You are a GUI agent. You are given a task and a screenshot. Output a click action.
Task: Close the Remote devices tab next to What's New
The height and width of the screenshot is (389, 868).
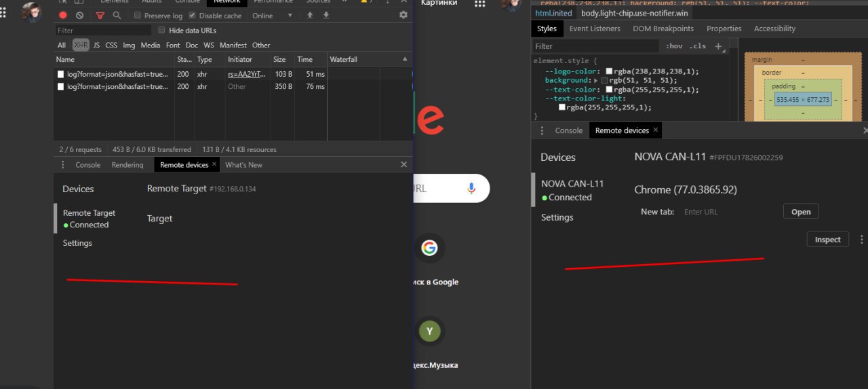[x=214, y=164]
